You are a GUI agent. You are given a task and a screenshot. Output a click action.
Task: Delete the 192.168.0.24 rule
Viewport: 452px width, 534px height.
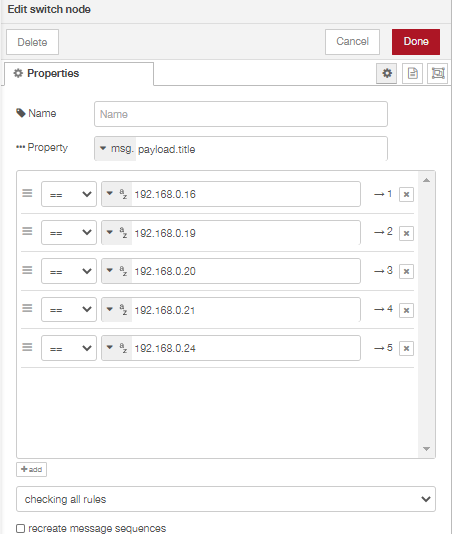(x=406, y=348)
